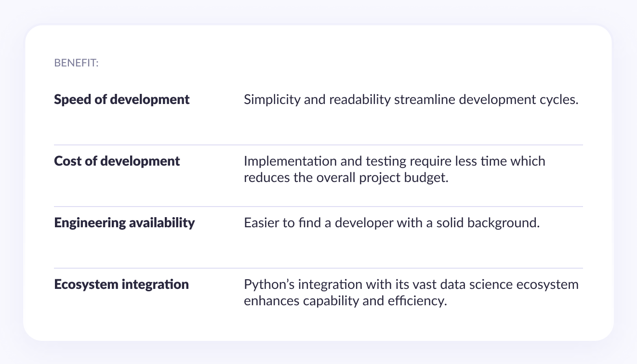Click the Engineering availability heading
This screenshot has height=364, width=637.
pos(124,223)
